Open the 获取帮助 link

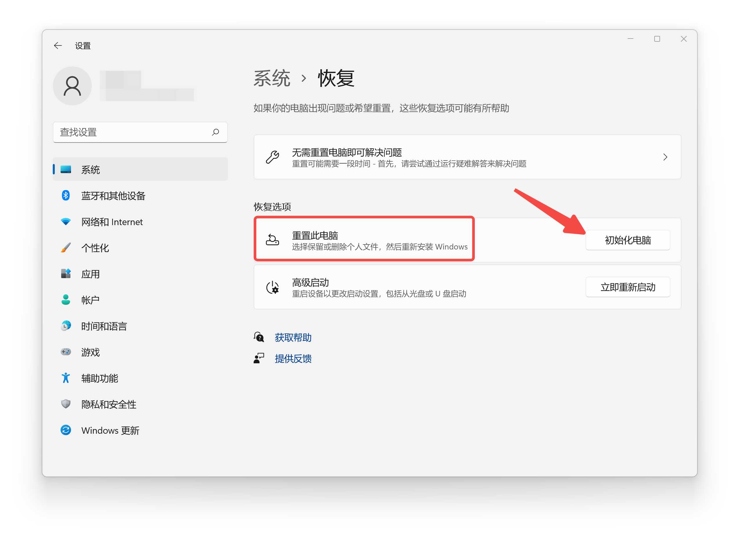pos(293,337)
